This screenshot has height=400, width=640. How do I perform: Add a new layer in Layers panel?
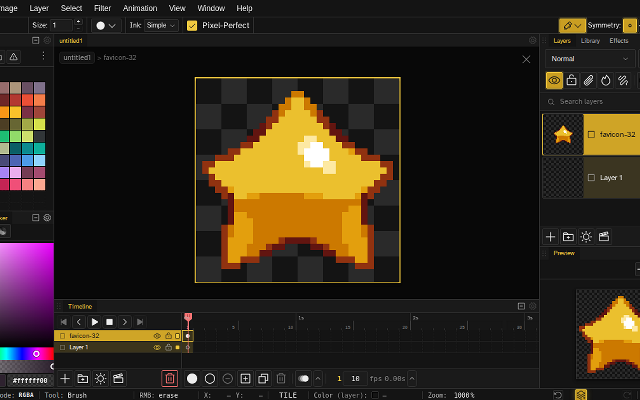pos(550,237)
